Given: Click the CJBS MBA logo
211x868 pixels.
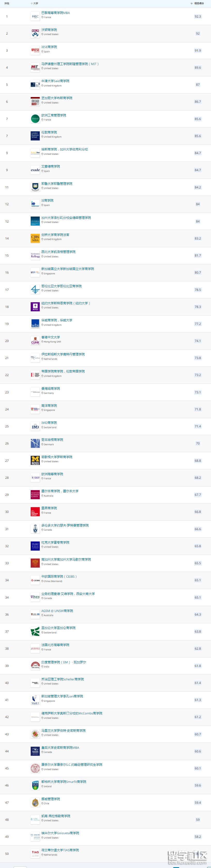Looking at the screenshot, I should [x=35, y=238].
